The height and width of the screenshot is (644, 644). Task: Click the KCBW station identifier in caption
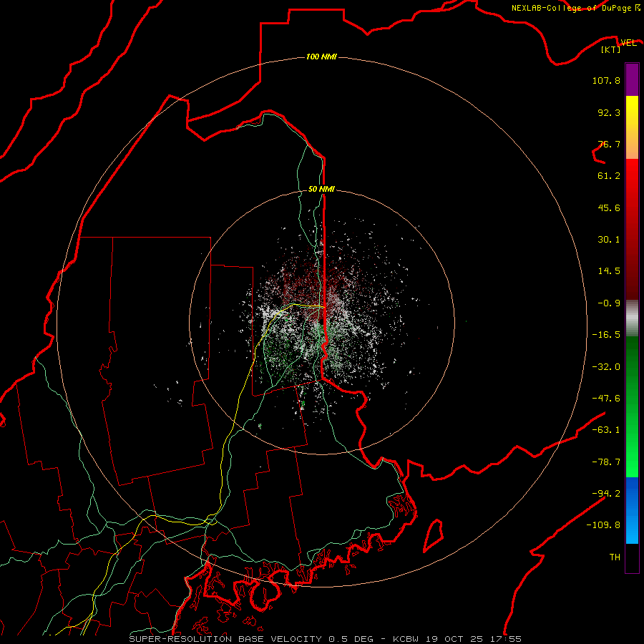coord(406,639)
